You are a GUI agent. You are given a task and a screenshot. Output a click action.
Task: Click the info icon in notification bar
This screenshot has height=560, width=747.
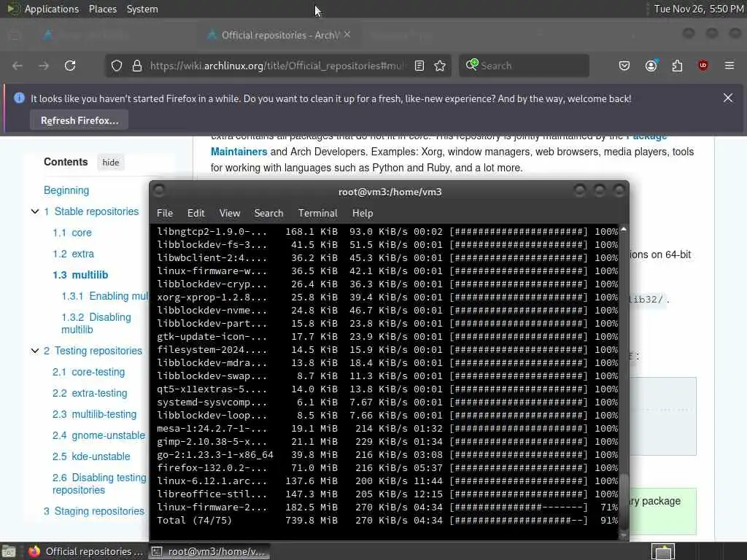(x=19, y=98)
